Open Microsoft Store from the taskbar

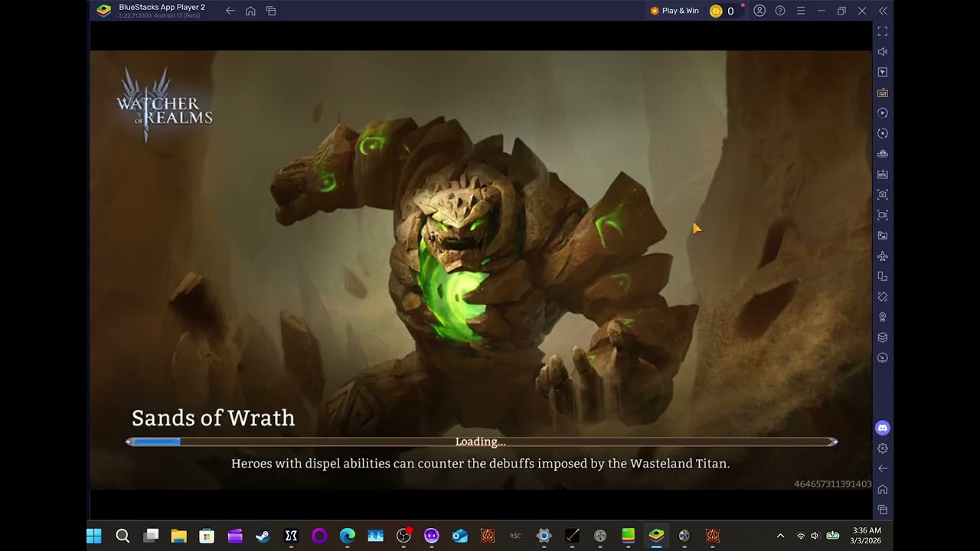(x=207, y=536)
